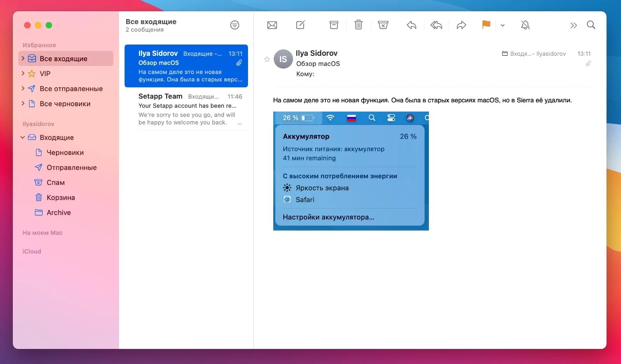The image size is (621, 364).
Task: Select the Ilya Sidorov message in the list
Action: click(186, 66)
